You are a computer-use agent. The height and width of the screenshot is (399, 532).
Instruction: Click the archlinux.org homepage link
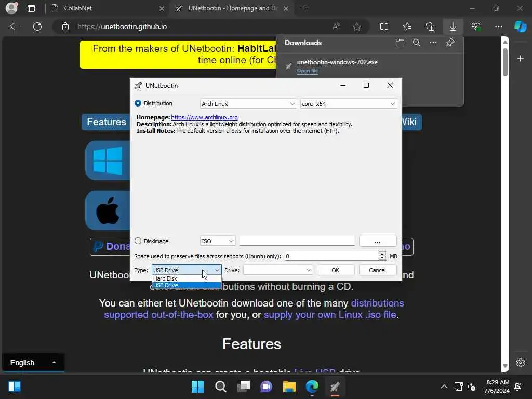(204, 117)
